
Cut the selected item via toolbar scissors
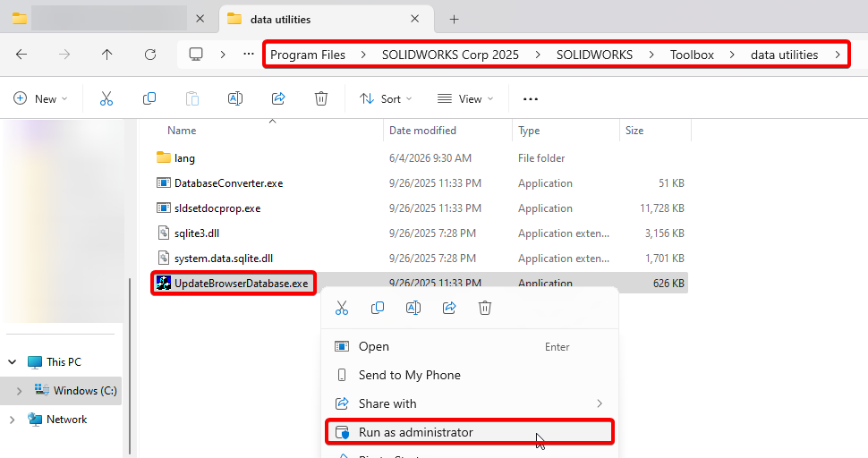106,99
